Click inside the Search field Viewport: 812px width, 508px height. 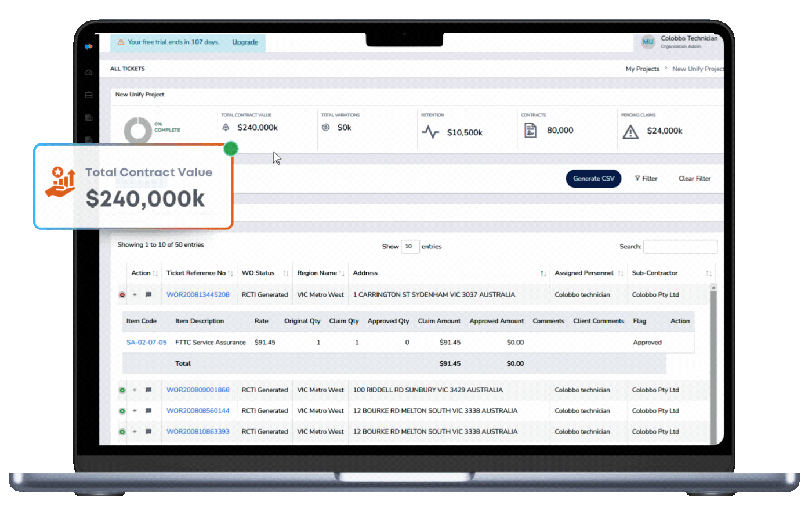pos(680,246)
